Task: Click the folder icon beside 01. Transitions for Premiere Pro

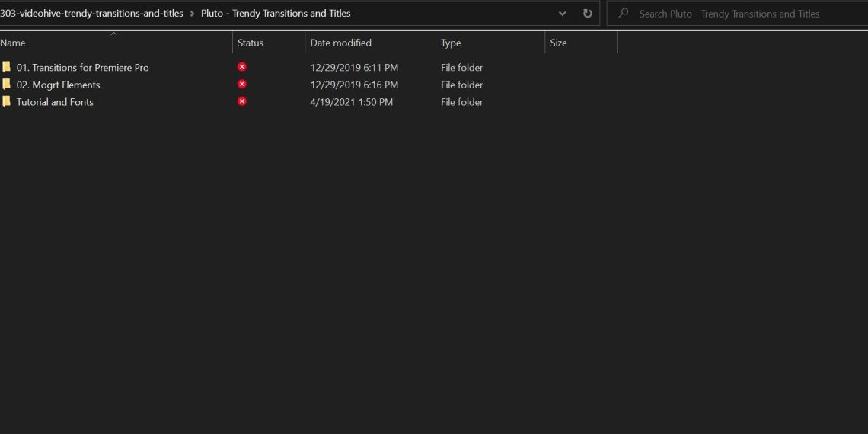Action: (6, 67)
